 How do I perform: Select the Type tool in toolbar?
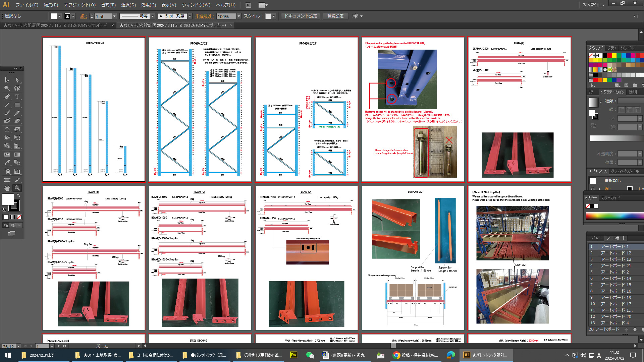pos(17,97)
